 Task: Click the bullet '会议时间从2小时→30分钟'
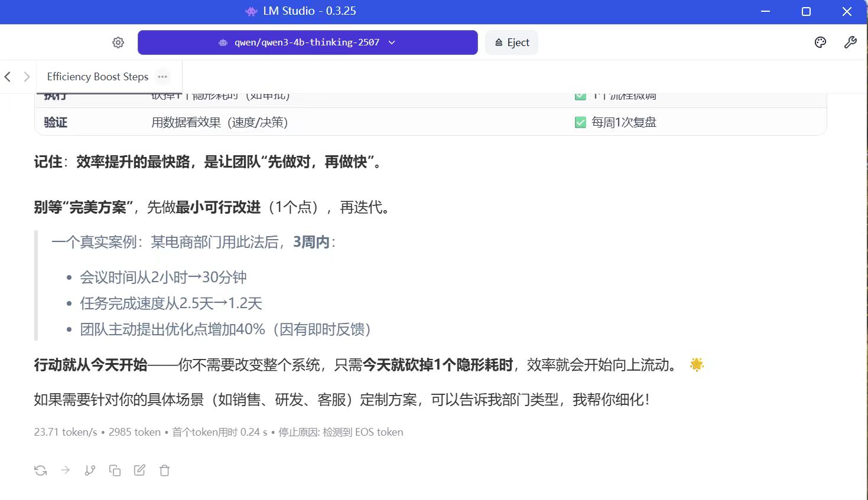click(163, 277)
